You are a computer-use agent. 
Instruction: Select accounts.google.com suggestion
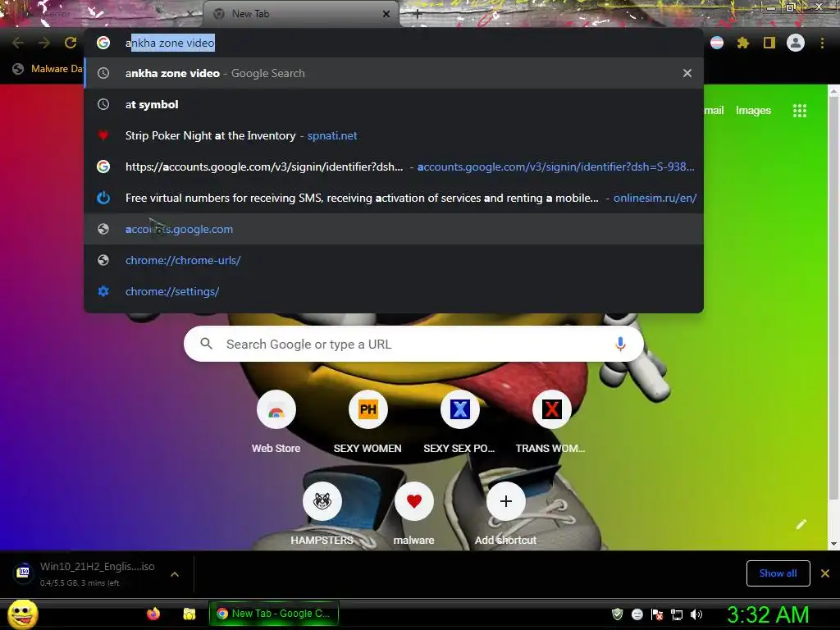[x=394, y=229]
